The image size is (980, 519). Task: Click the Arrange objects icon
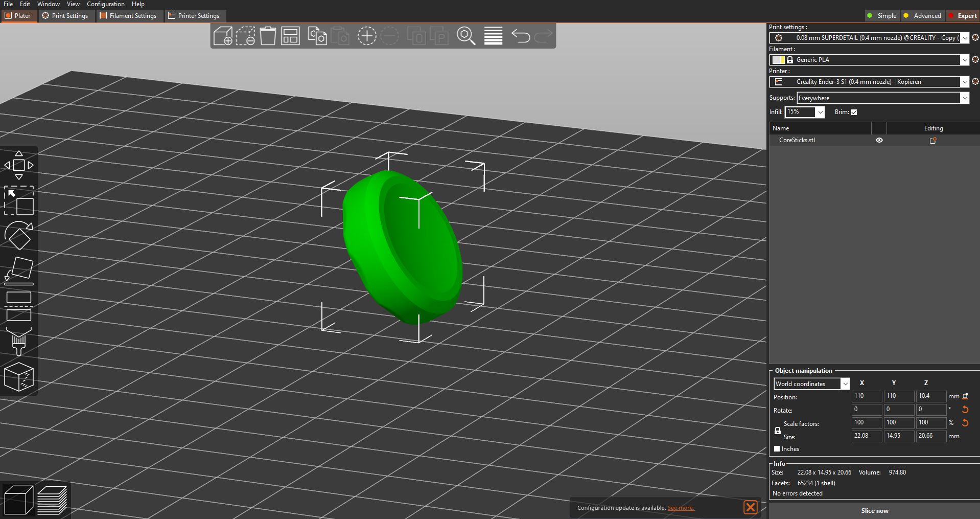(290, 36)
